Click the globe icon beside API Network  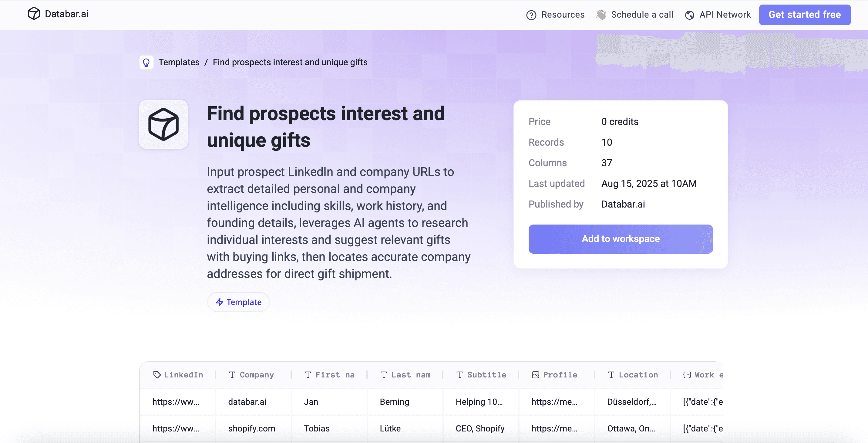[x=690, y=15]
